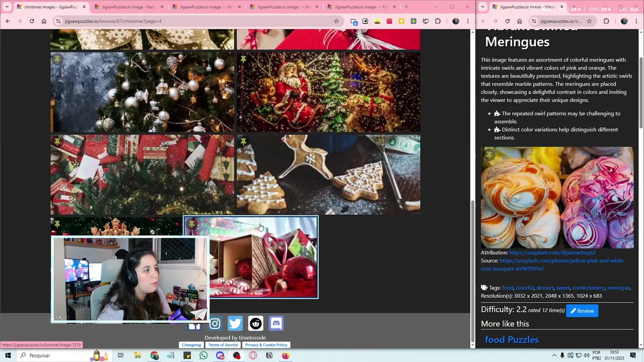This screenshot has height=362, width=644.
Task: Click pin icon on wrapped gifts image
Action: pyautogui.click(x=57, y=142)
